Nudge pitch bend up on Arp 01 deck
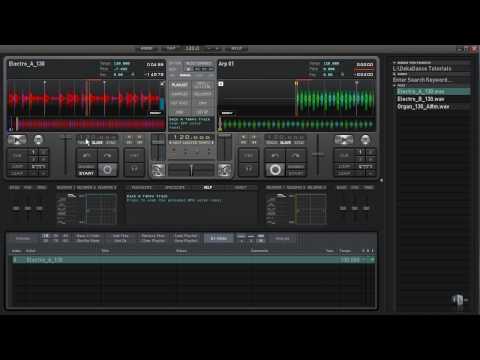Image resolution: width=480 pixels, height=360 pixels. click(x=296, y=155)
